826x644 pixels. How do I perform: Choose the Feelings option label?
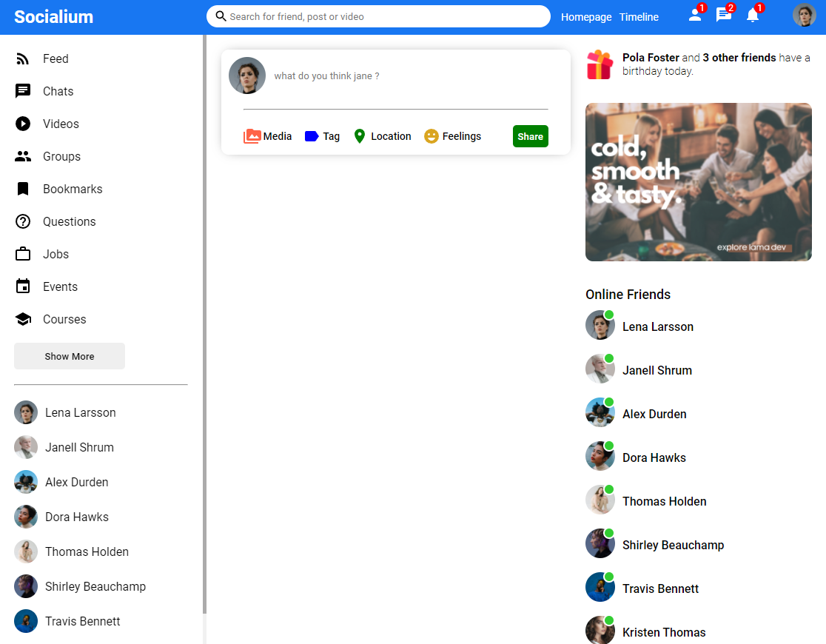click(x=461, y=136)
